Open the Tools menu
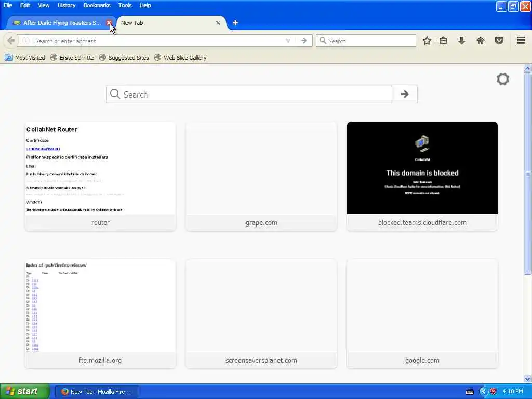 tap(125, 5)
